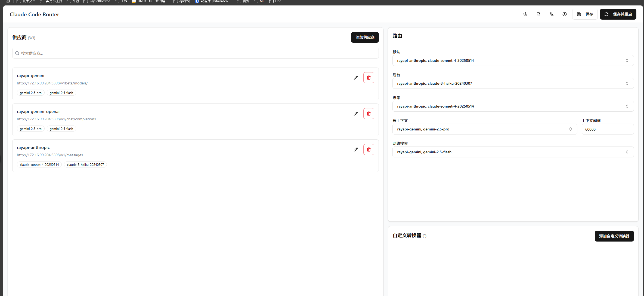This screenshot has width=644, height=296.
Task: Open the settings gear icon
Action: point(525,14)
